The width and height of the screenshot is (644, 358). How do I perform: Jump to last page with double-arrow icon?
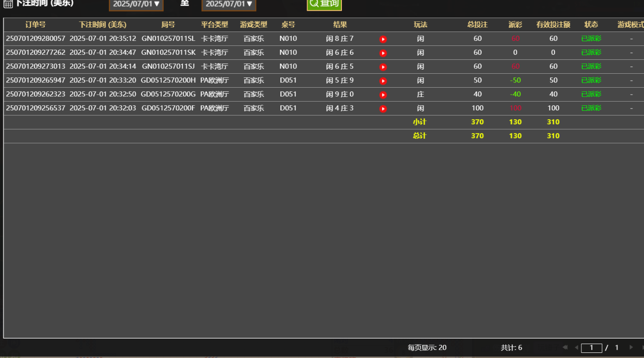click(643, 347)
